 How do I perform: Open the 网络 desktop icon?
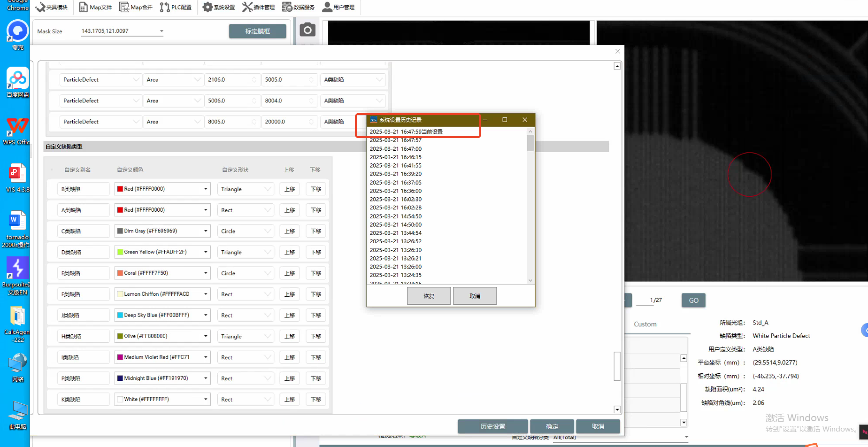tap(17, 368)
